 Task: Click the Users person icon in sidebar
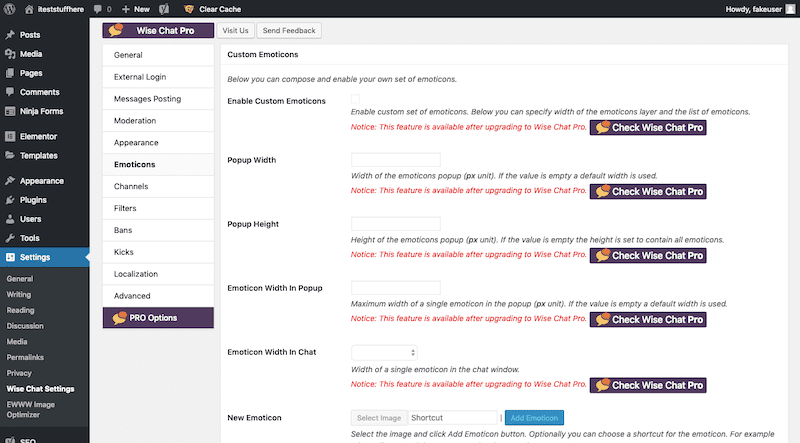click(10, 219)
